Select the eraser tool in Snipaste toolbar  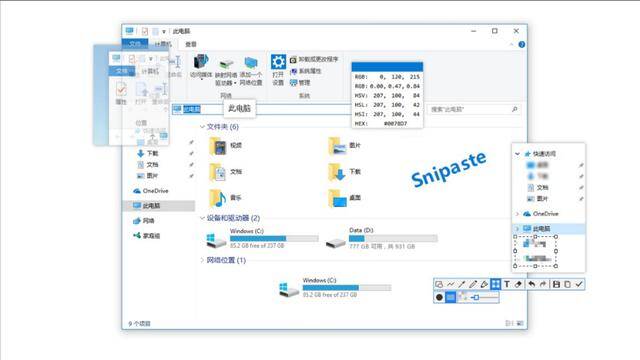pyautogui.click(x=518, y=284)
